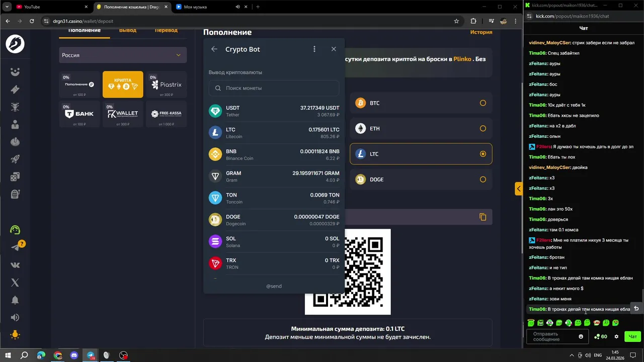The height and width of the screenshot is (362, 644).
Task: Select LTC deposit radio option
Action: point(421,154)
